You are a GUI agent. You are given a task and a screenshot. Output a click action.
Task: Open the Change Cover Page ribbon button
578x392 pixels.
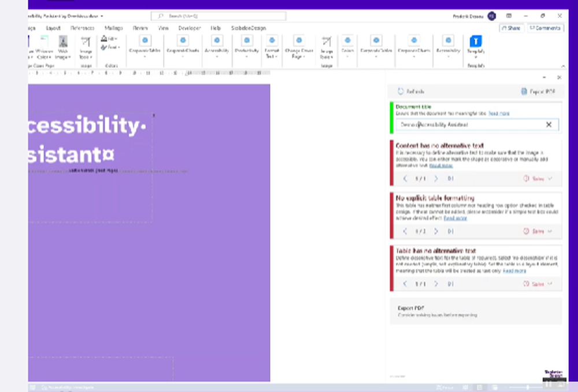[x=299, y=47]
